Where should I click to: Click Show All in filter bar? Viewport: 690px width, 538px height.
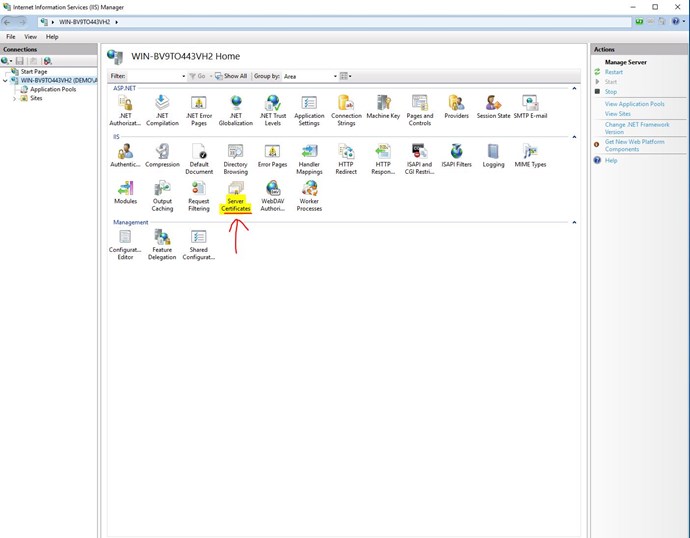tap(231, 76)
